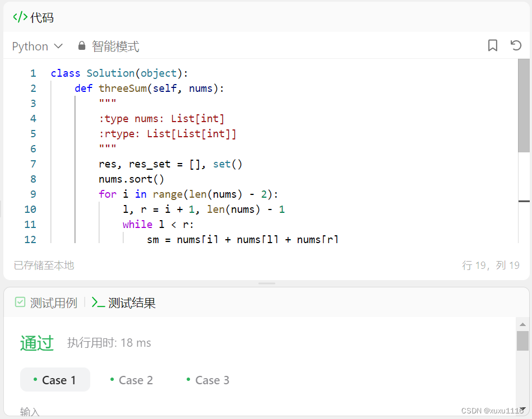Image resolution: width=532 pixels, height=419 pixels.
Task: Click on 'class Solution(object):' code line
Action: [119, 73]
